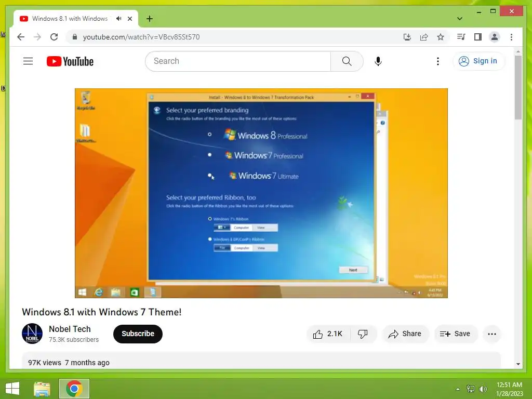
Task: Show hidden tray icons arrow
Action: point(458,389)
